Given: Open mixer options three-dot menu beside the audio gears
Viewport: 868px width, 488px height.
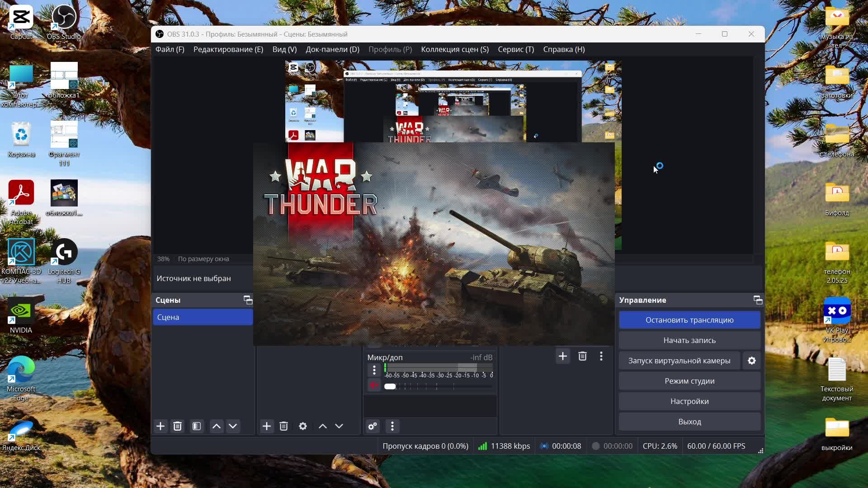Looking at the screenshot, I should click(392, 426).
